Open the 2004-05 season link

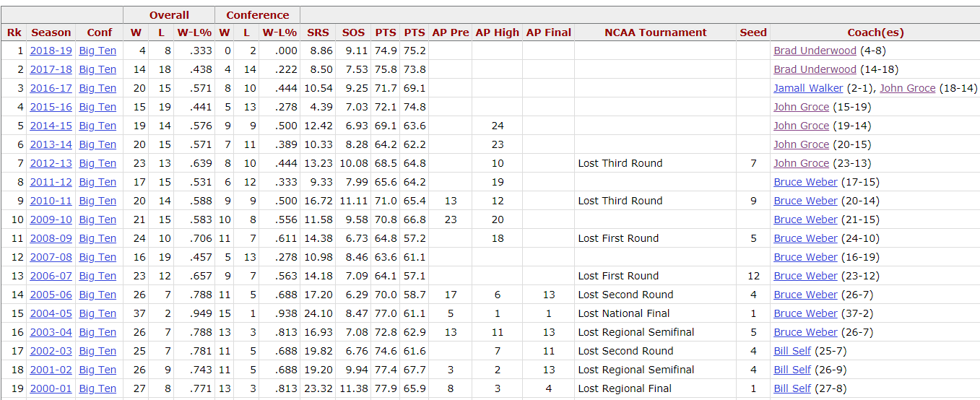[51, 313]
